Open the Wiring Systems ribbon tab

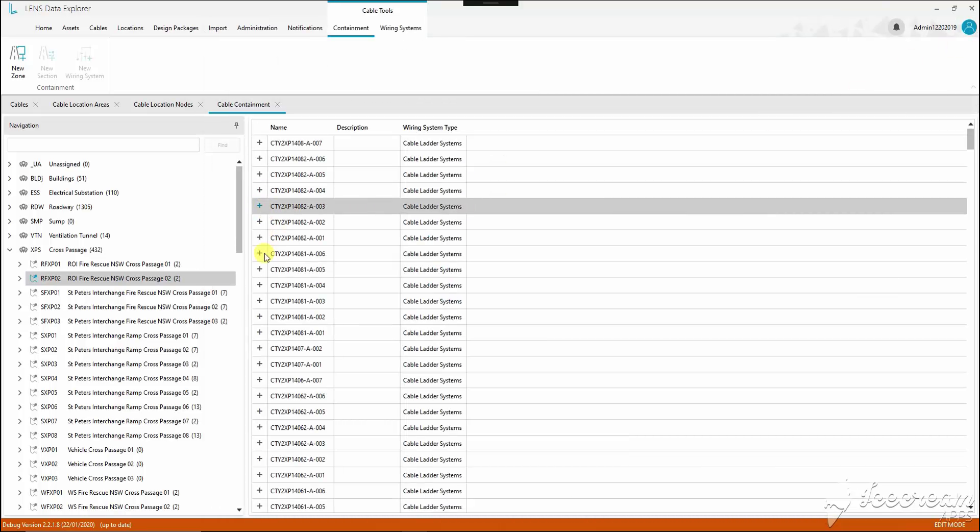click(x=401, y=28)
